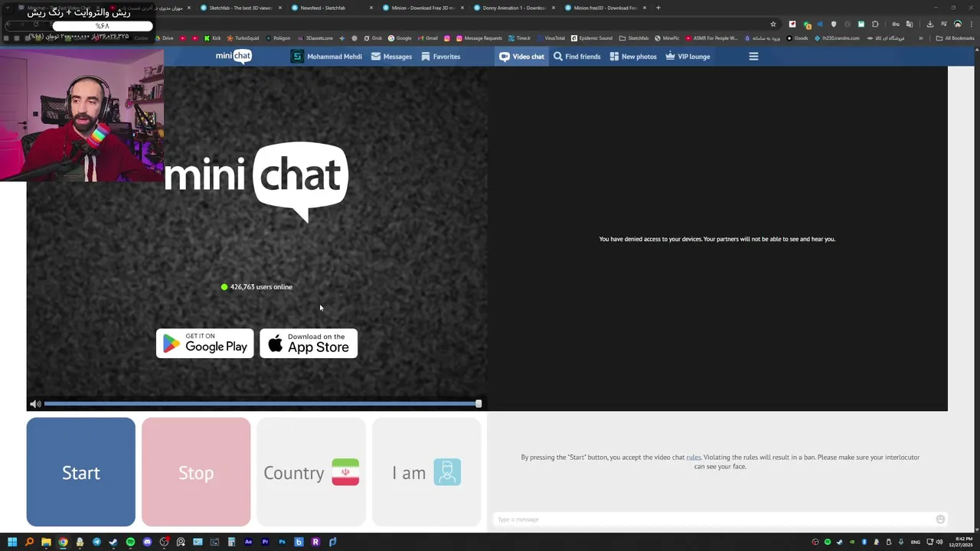Go to Find friends
980x551 pixels.
[577, 57]
